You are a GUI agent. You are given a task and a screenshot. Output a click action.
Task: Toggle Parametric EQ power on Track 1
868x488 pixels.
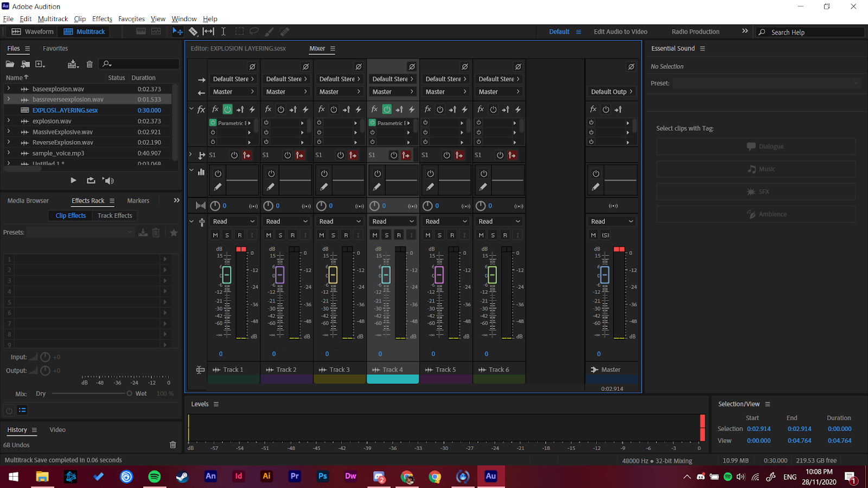click(x=213, y=123)
